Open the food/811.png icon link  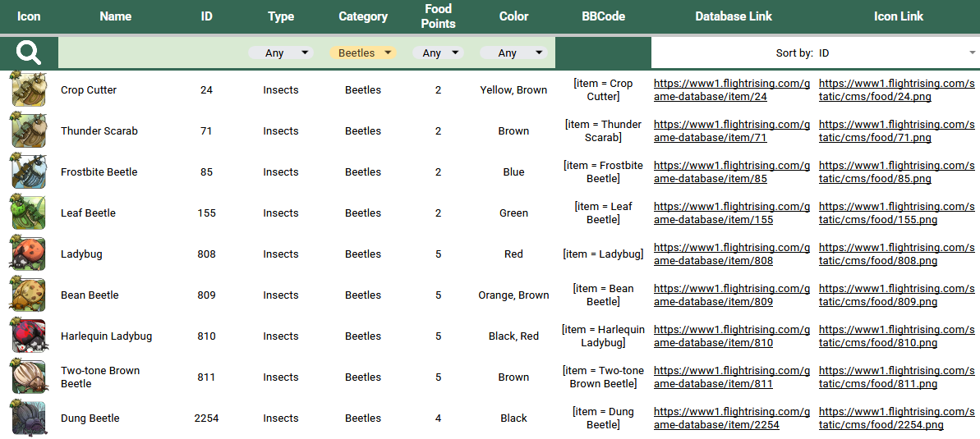coord(896,377)
